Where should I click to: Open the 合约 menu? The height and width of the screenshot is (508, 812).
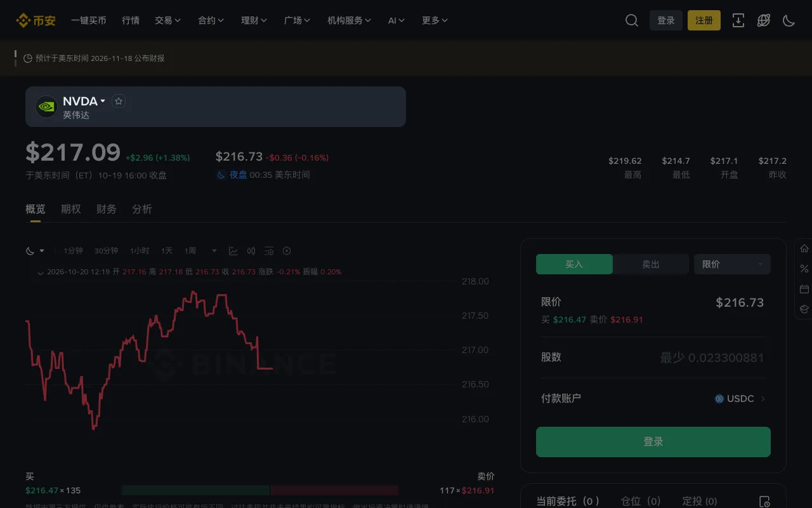click(x=211, y=20)
